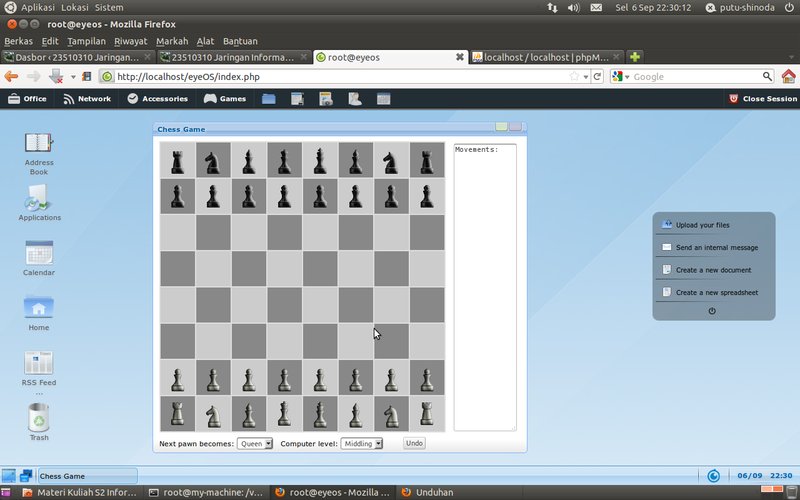Bookmark page with star icon
This screenshot has height=500, width=800.
point(574,76)
